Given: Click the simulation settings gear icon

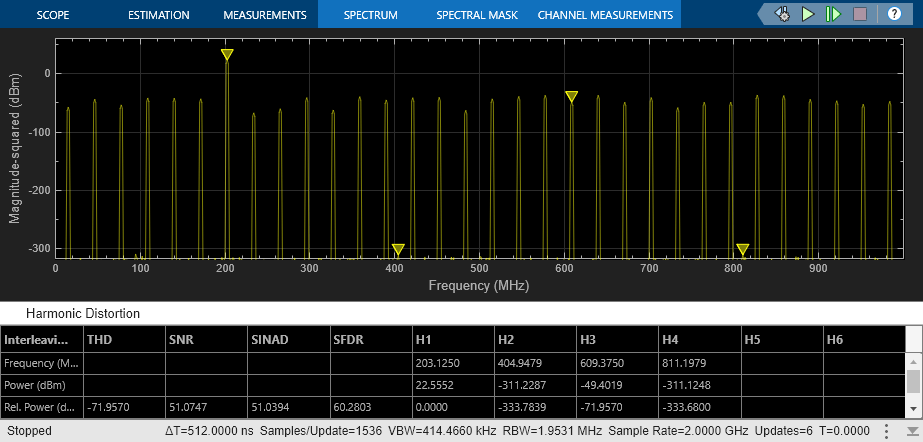Looking at the screenshot, I should 782,14.
